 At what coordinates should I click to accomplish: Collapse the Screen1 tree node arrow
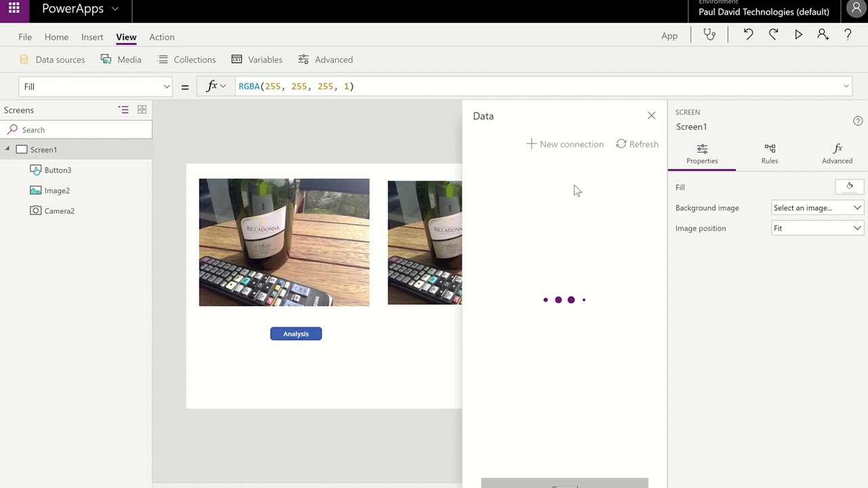pos(7,149)
